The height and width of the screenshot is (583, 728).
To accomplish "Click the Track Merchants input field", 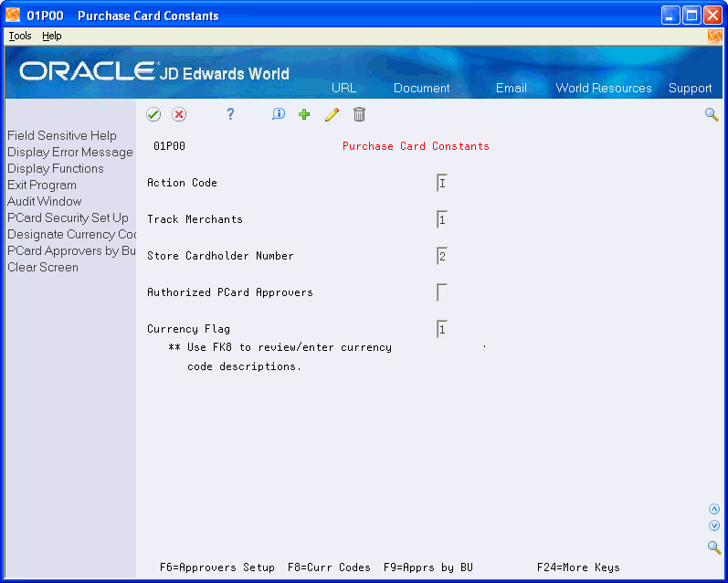I will coord(442,219).
